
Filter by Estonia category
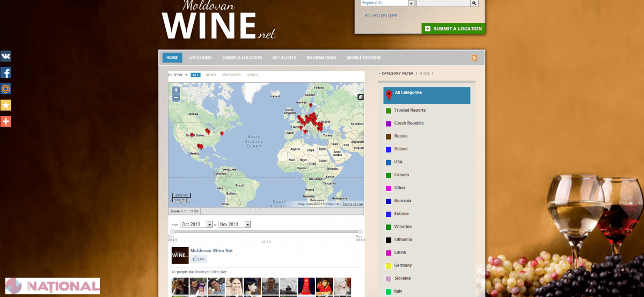click(401, 213)
